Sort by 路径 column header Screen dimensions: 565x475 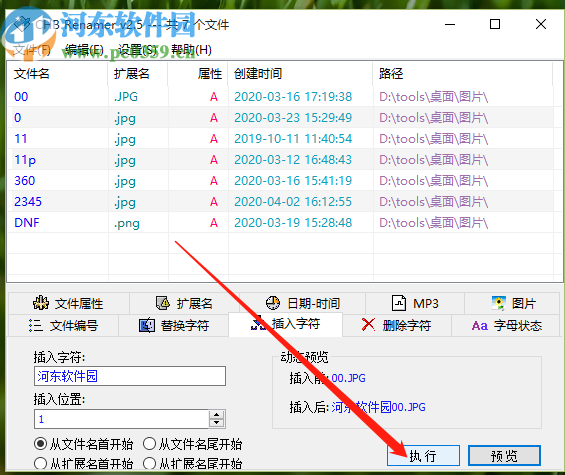pos(463,74)
